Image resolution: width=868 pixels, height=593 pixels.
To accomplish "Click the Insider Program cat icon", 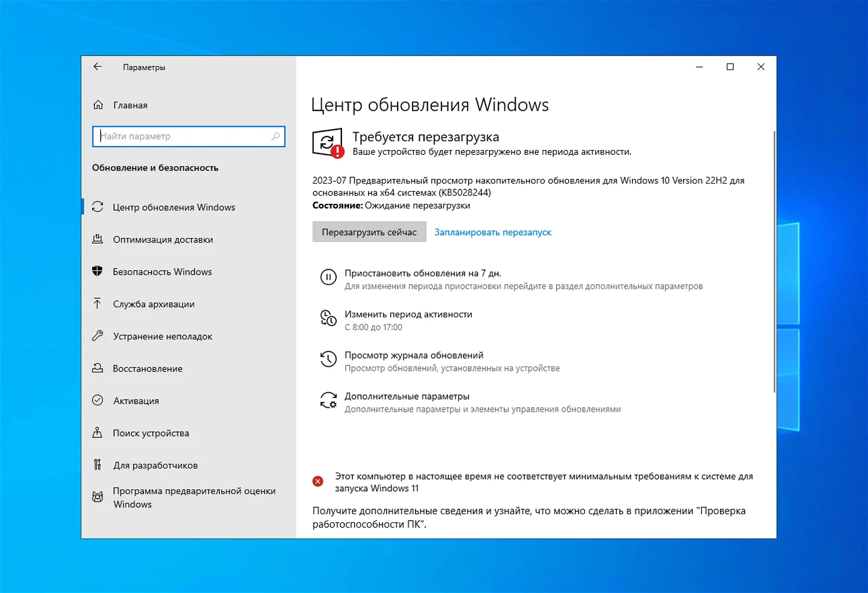I will pyautogui.click(x=98, y=497).
